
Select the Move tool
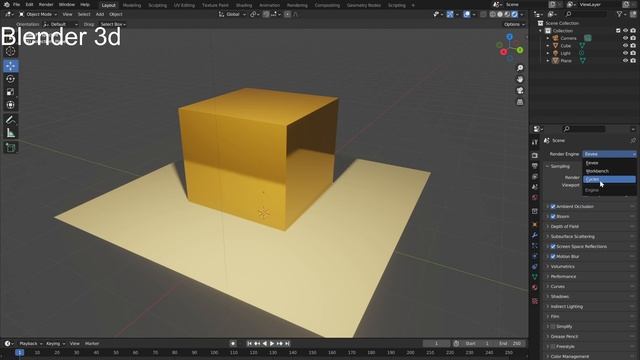point(11,66)
